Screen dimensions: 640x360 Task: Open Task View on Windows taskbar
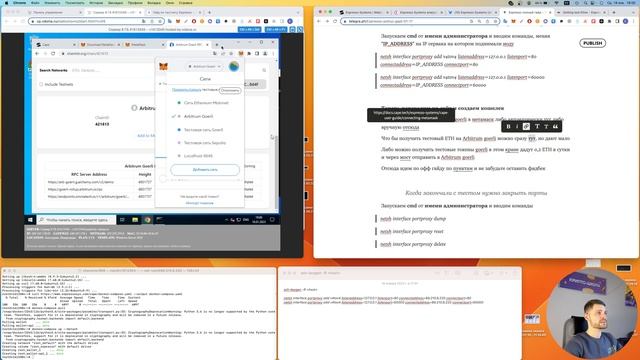[x=122, y=220]
